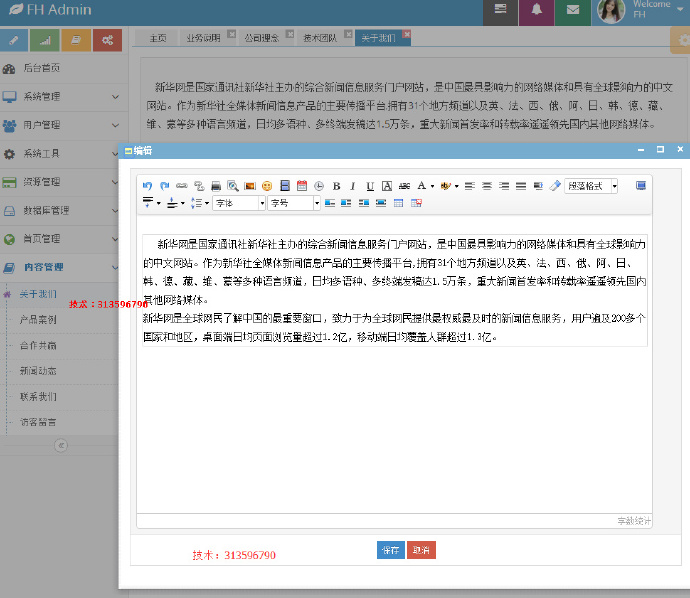Switch the editor to fullscreen mode
The image size is (690, 598).
[x=641, y=186]
